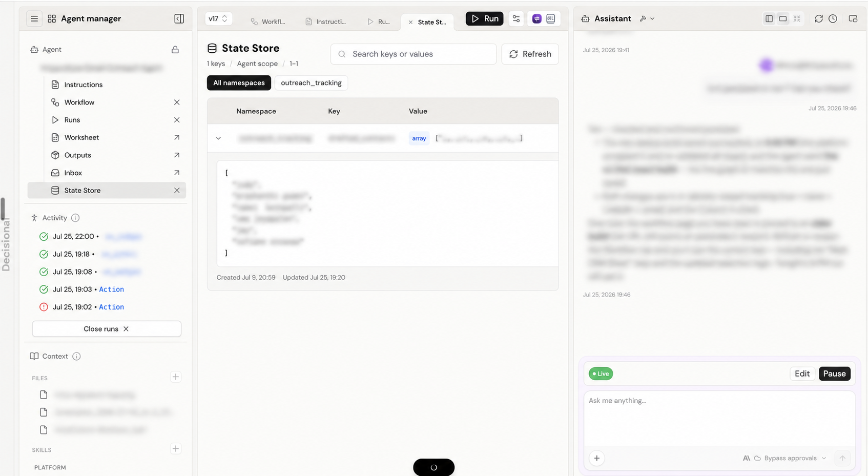868x476 pixels.
Task: Open Instructions in the agent tree
Action: tap(83, 85)
